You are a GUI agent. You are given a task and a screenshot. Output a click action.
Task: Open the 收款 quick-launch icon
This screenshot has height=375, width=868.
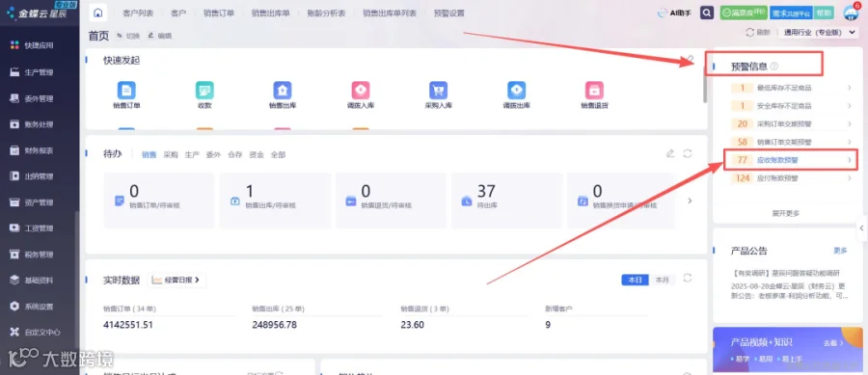[204, 91]
